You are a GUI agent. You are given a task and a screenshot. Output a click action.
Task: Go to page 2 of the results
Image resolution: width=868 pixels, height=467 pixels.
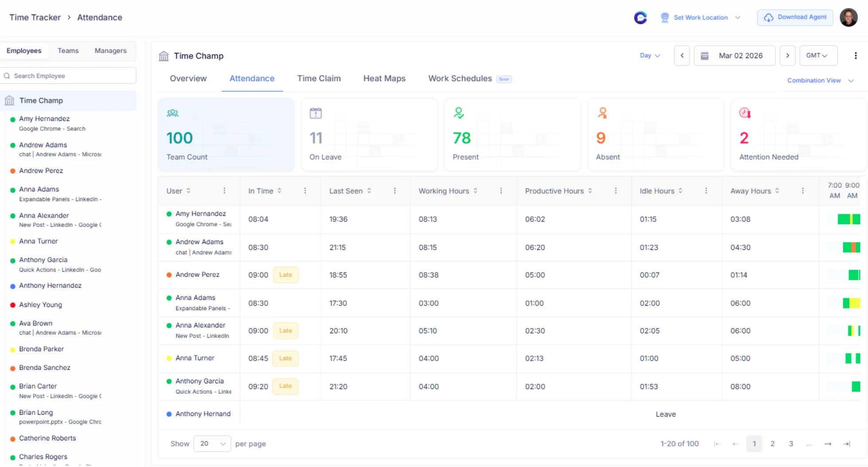772,444
